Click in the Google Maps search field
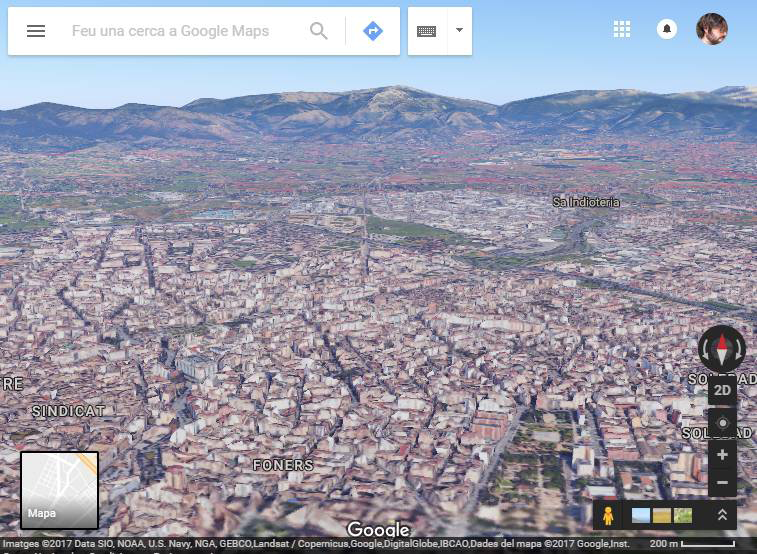757x554 pixels. click(180, 31)
